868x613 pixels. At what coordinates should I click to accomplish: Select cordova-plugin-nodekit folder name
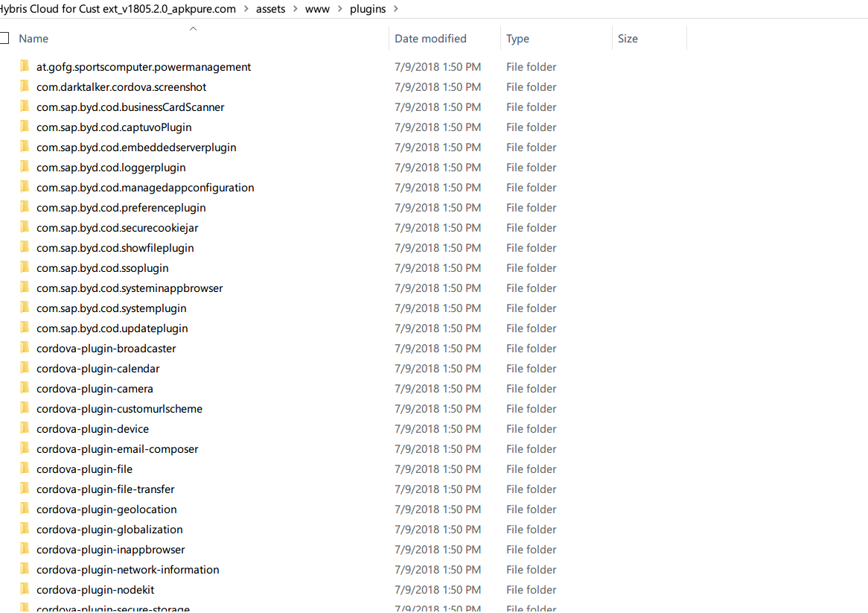(x=95, y=590)
